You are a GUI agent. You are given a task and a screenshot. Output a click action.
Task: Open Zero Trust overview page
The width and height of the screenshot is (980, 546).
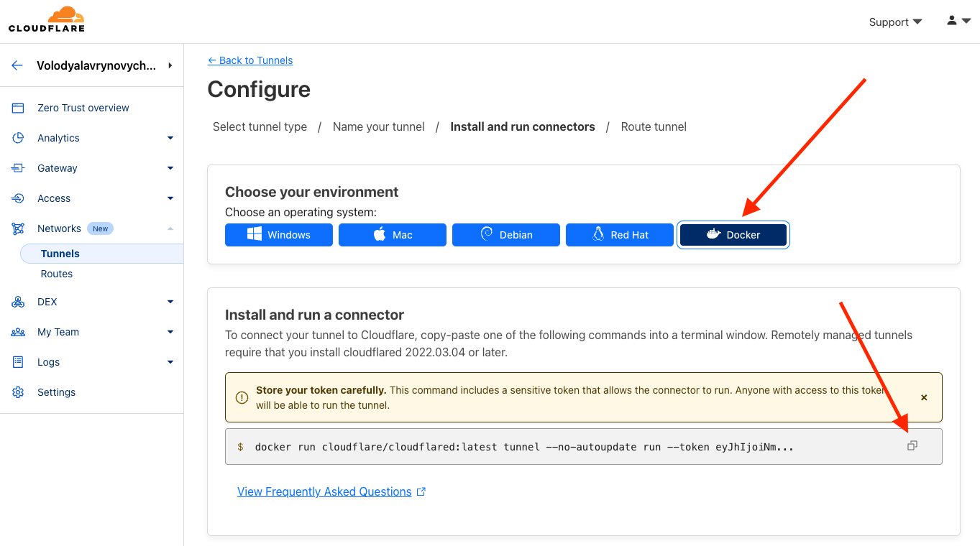point(83,108)
